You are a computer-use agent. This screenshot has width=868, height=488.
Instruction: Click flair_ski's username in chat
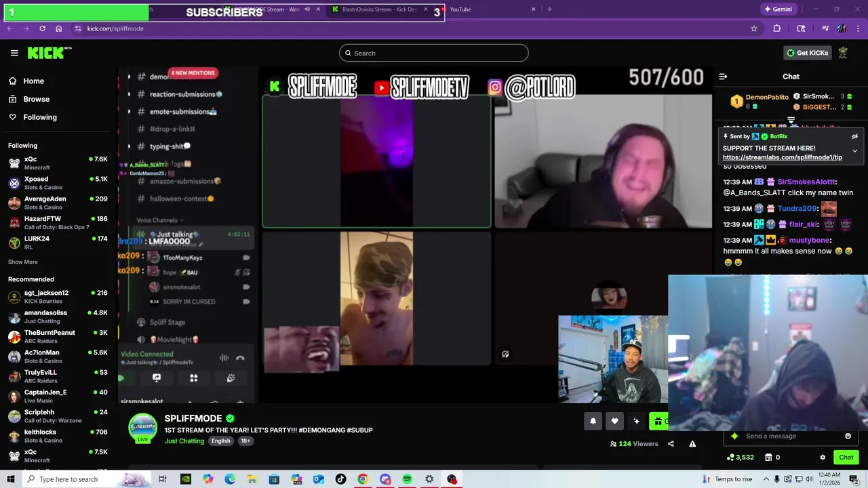[803, 224]
